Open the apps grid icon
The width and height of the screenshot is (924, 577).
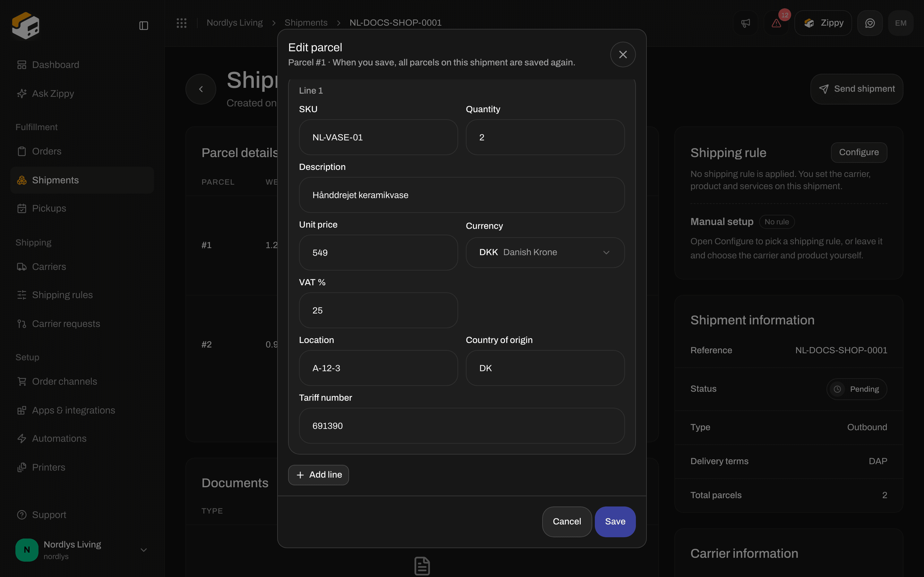click(x=181, y=23)
